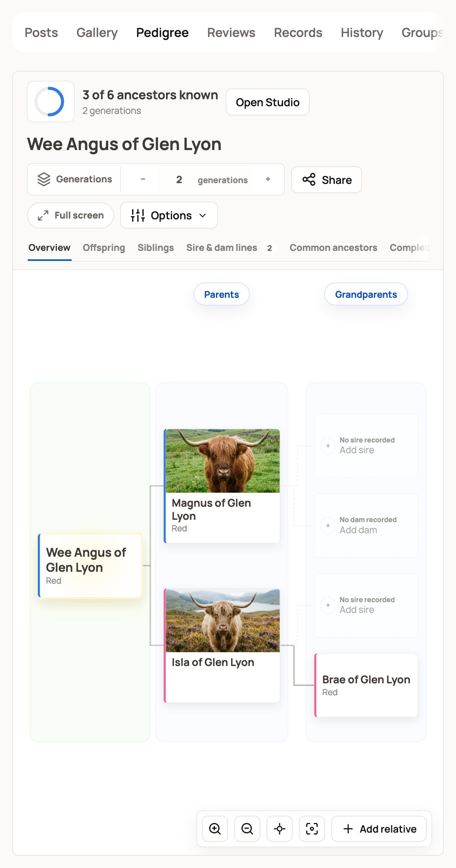456x868 pixels.
Task: Click the Isla of Glen Lyon name
Action: pos(213,662)
